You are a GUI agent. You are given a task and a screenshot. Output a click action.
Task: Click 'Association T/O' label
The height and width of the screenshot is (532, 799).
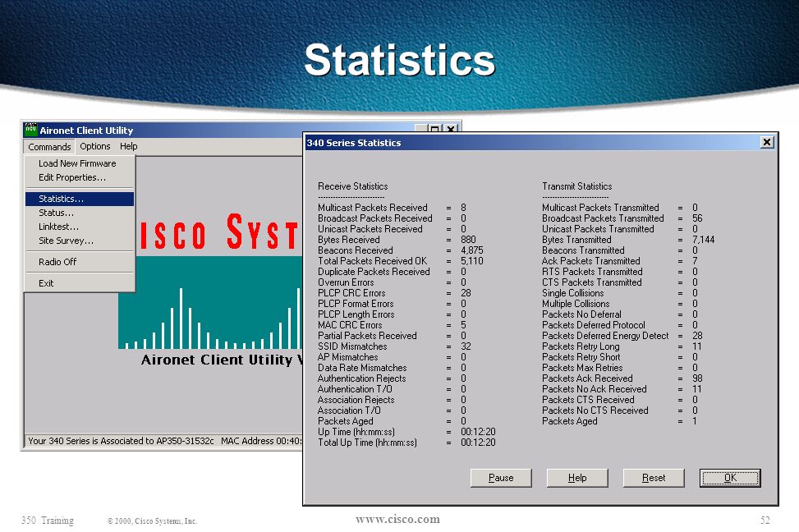(349, 410)
